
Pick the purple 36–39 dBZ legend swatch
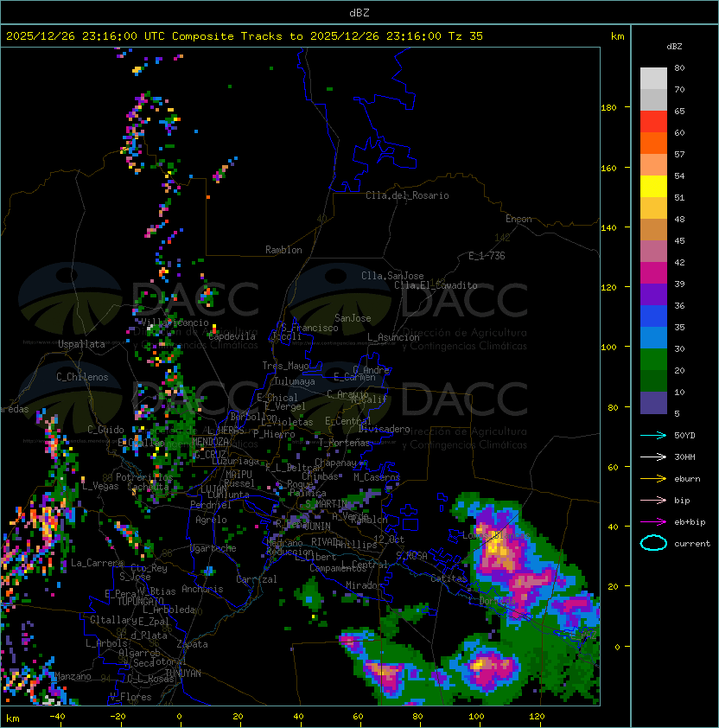[x=653, y=295]
